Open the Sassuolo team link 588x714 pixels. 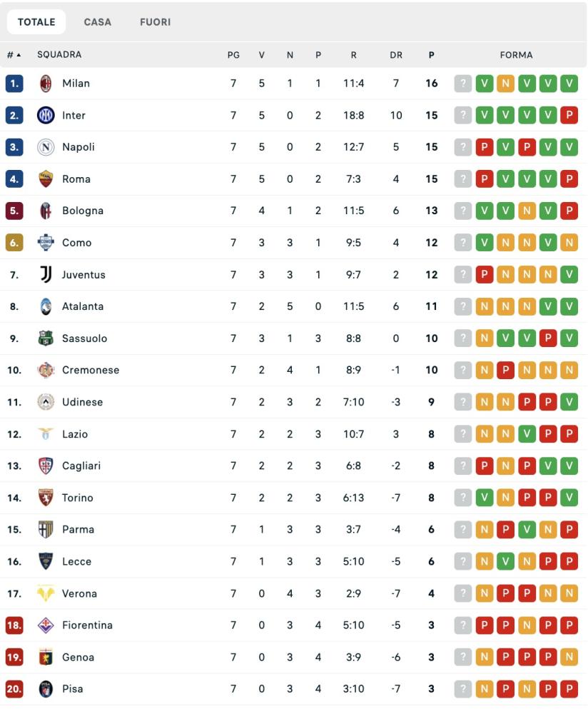84,338
